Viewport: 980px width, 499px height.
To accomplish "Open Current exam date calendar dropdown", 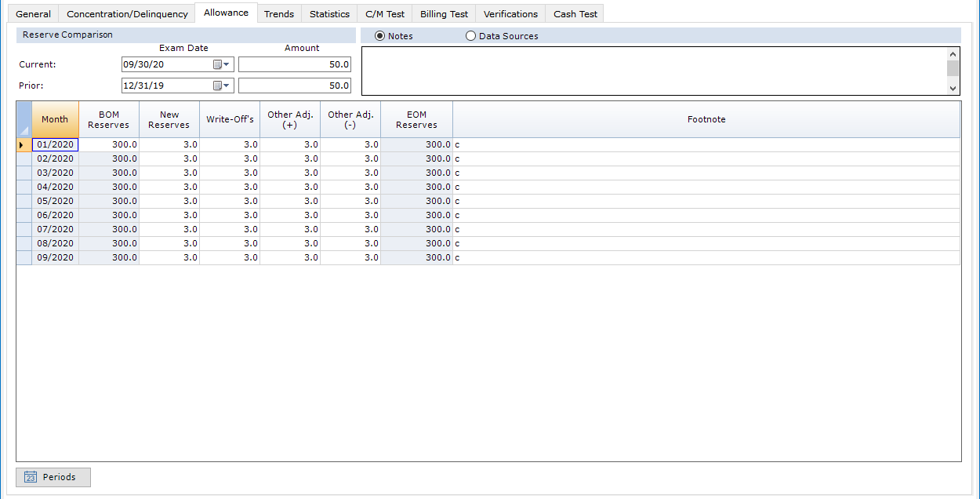I will pos(222,64).
